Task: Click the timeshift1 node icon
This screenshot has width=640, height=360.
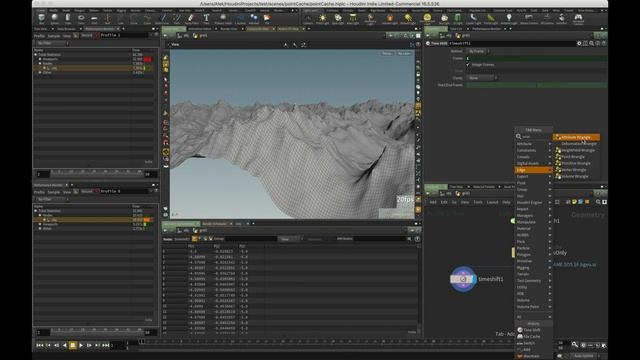Action: (463, 279)
